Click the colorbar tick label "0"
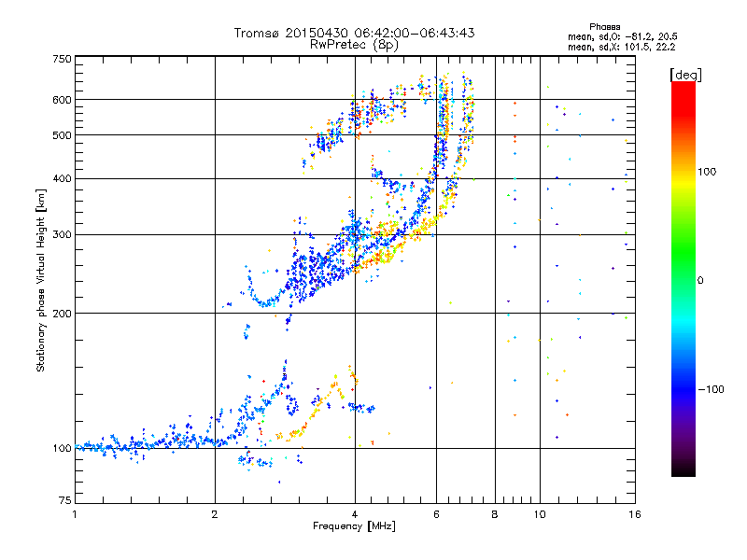The image size is (747, 560). 700,281
